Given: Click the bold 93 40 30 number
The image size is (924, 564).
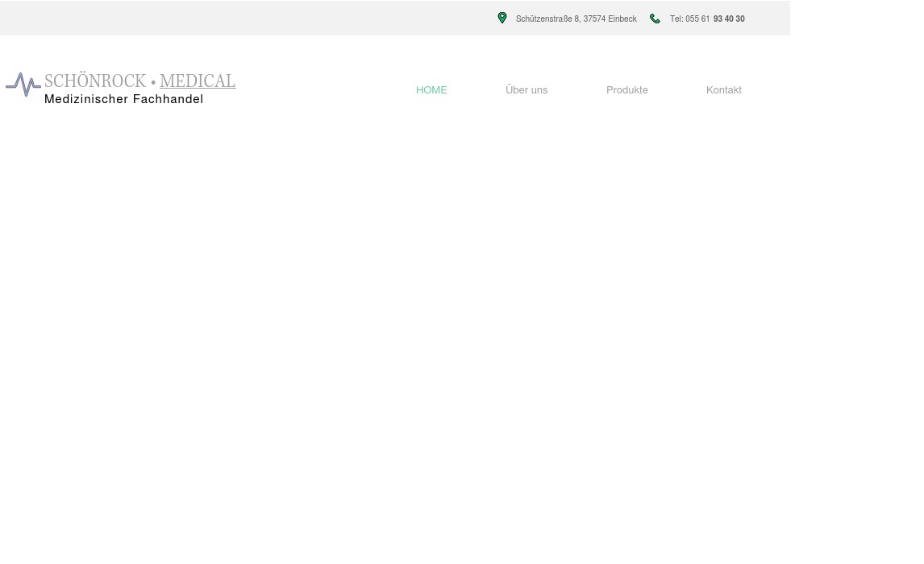Looking at the screenshot, I should coord(729,19).
